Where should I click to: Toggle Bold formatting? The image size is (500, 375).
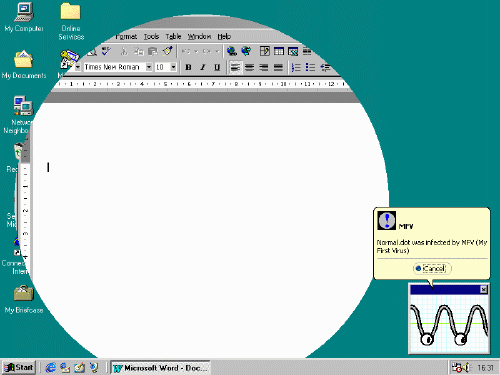(188, 67)
